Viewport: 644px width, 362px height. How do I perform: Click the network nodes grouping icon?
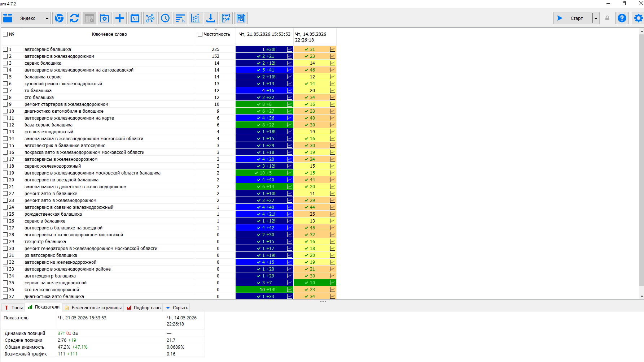[x=150, y=18]
